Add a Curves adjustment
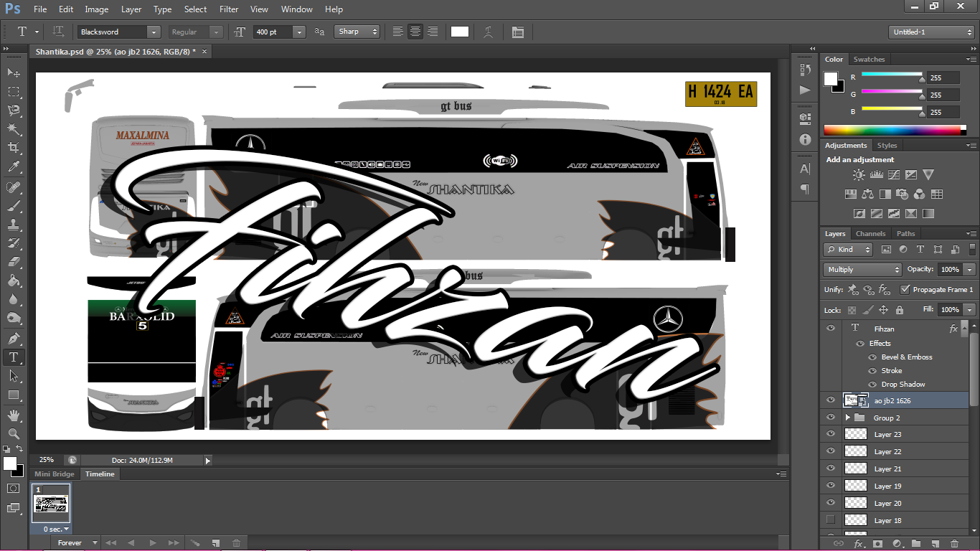Screen dimensions: 980x551 (893, 174)
